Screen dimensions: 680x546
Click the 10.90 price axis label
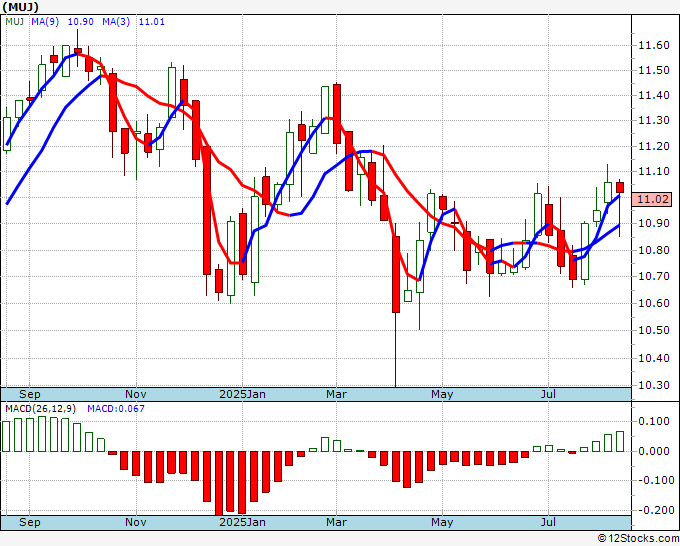coord(654,224)
